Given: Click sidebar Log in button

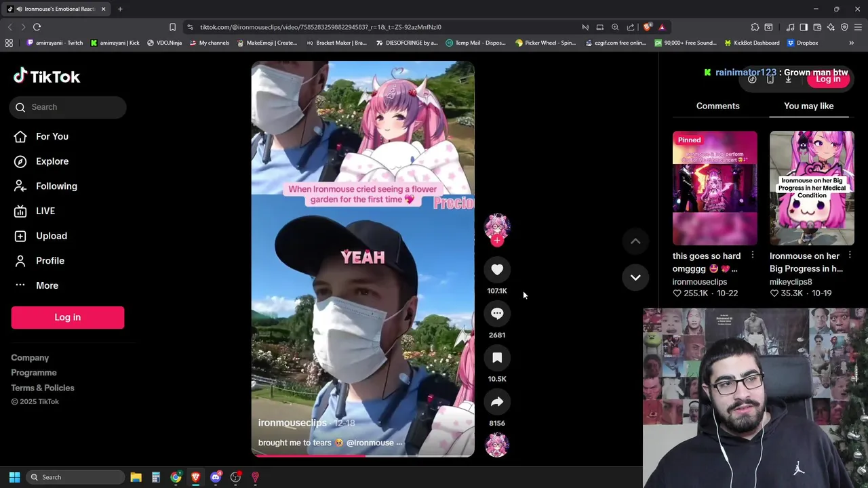Looking at the screenshot, I should click(x=68, y=317).
